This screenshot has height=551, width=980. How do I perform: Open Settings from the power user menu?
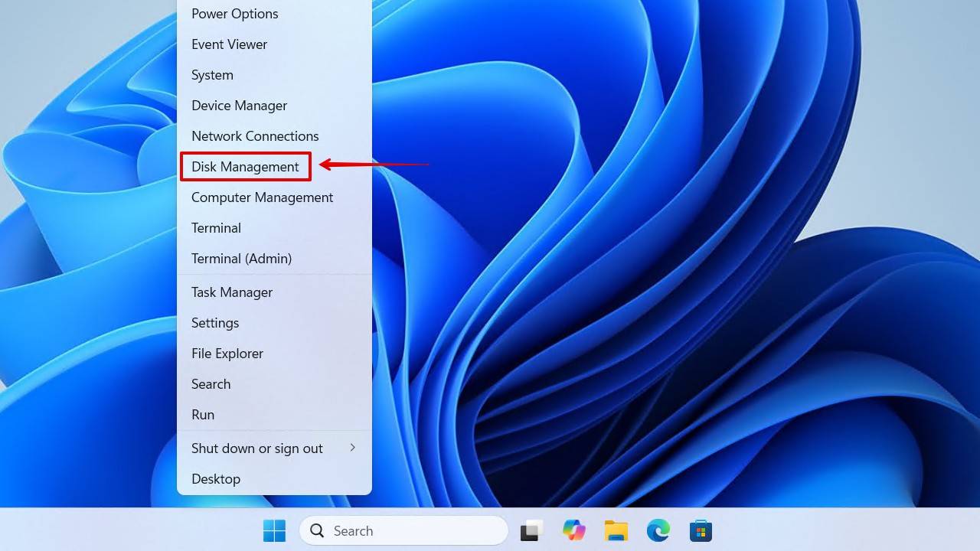click(x=215, y=323)
